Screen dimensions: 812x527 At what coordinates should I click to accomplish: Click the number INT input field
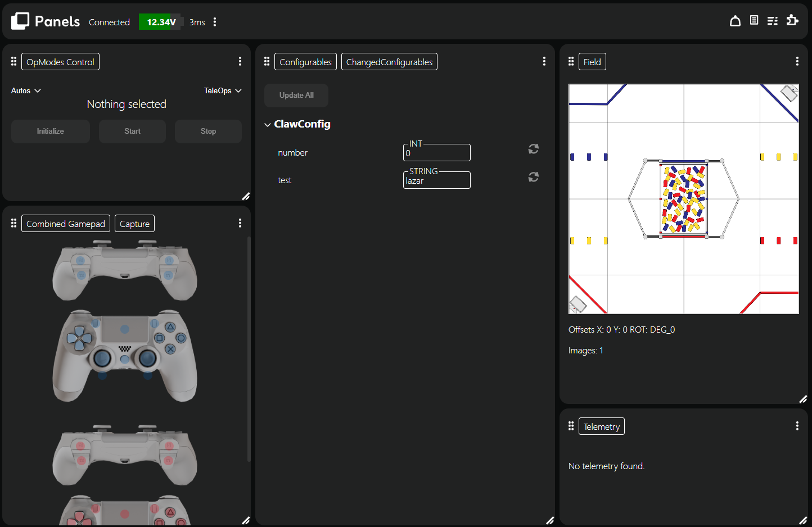point(437,152)
